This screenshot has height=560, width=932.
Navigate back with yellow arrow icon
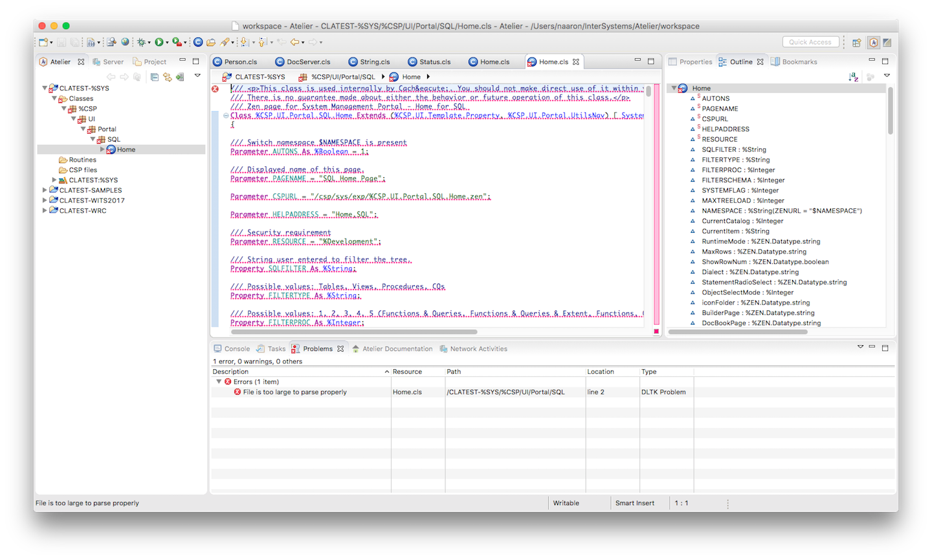(294, 42)
